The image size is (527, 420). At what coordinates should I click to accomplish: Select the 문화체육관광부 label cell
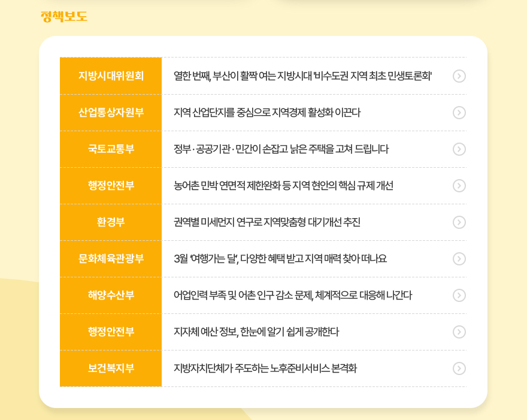coord(111,259)
